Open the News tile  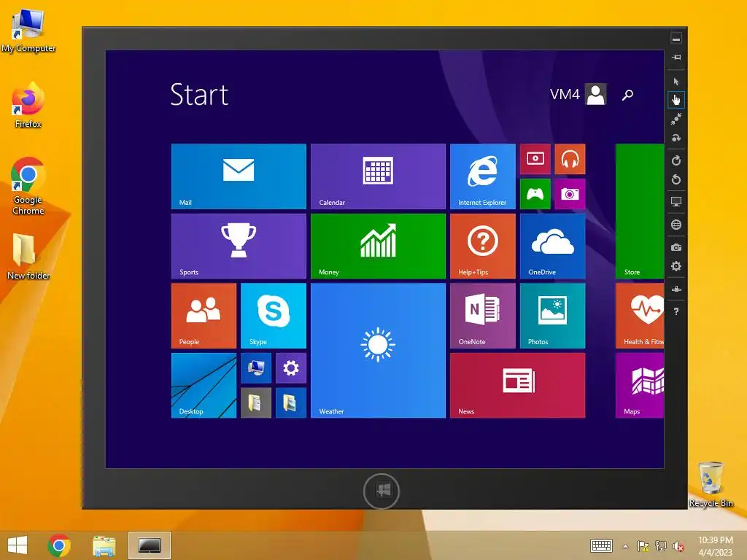pyautogui.click(x=517, y=385)
